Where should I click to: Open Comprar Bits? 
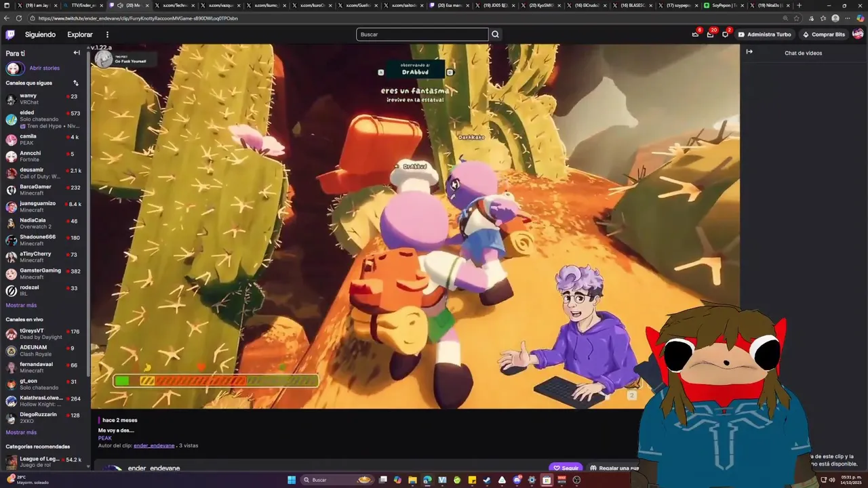(824, 35)
